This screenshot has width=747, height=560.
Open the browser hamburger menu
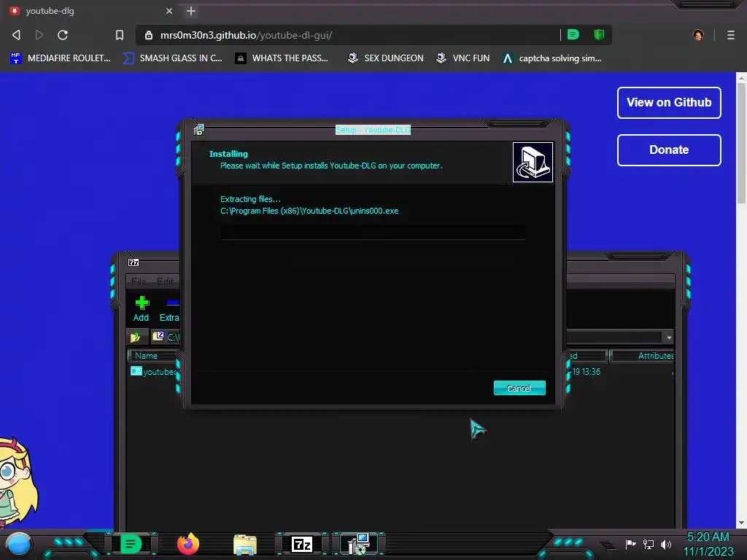click(x=730, y=35)
